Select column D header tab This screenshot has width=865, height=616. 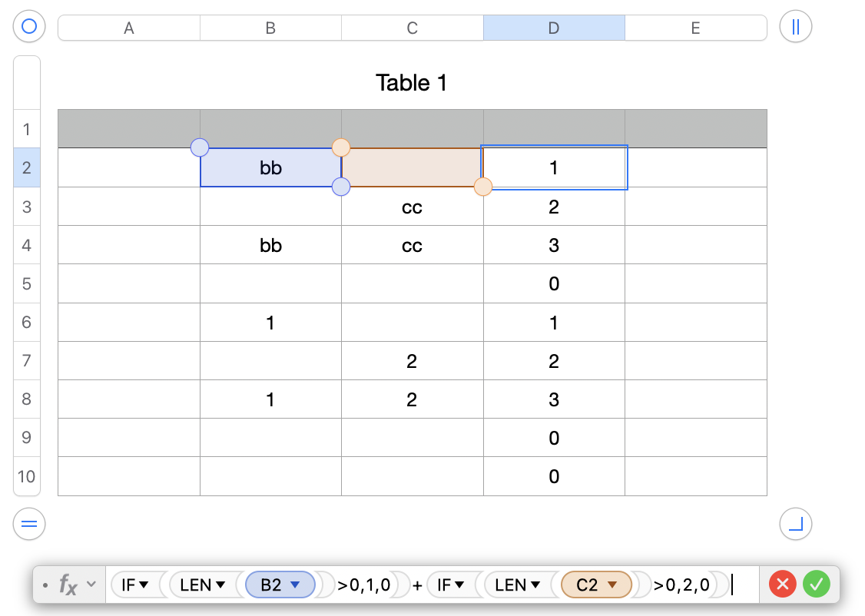[554, 28]
